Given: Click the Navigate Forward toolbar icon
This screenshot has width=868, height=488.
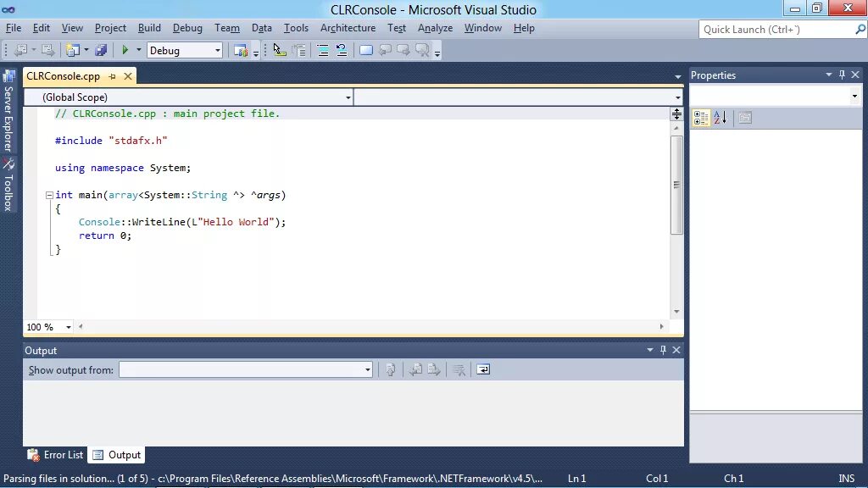Looking at the screenshot, I should pos(48,50).
